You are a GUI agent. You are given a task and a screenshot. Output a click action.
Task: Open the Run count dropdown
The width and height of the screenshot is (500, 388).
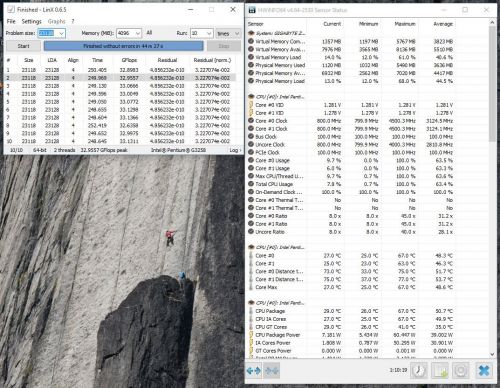[x=209, y=33]
